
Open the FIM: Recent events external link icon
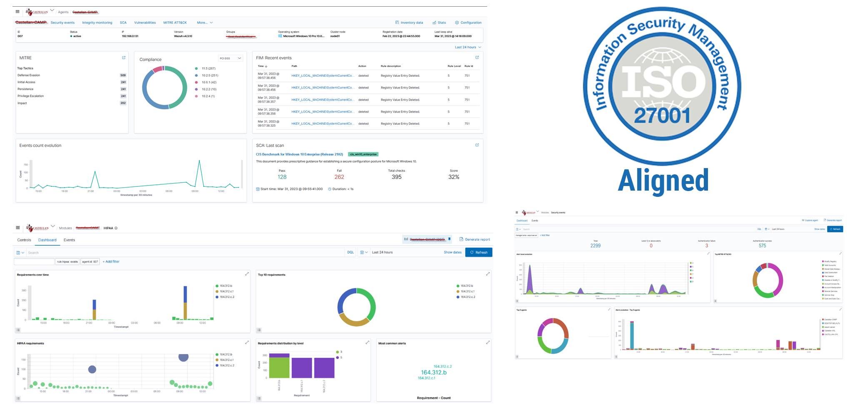(x=477, y=58)
